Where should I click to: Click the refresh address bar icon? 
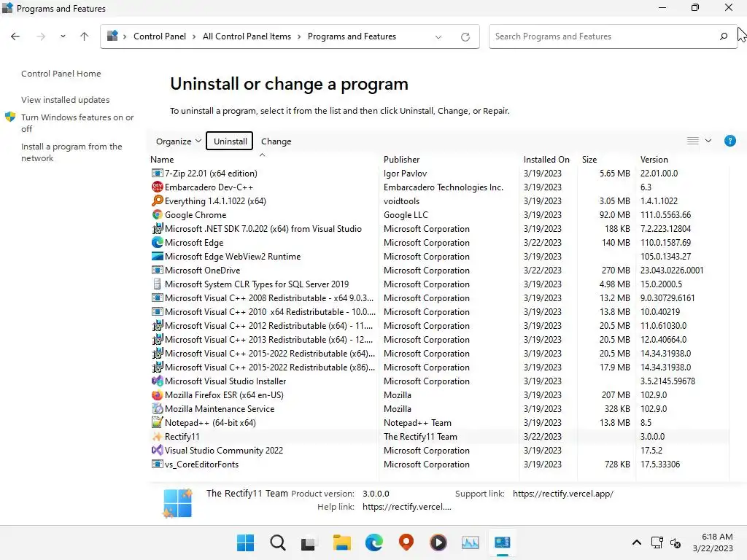[465, 36]
